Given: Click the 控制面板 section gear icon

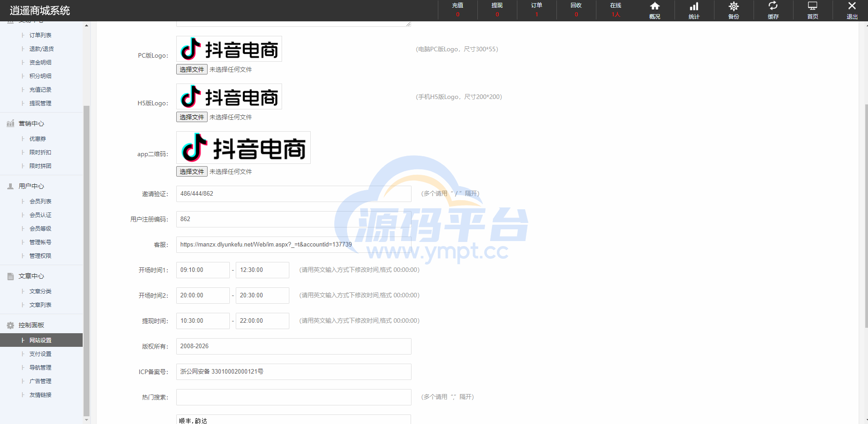Looking at the screenshot, I should click(10, 325).
